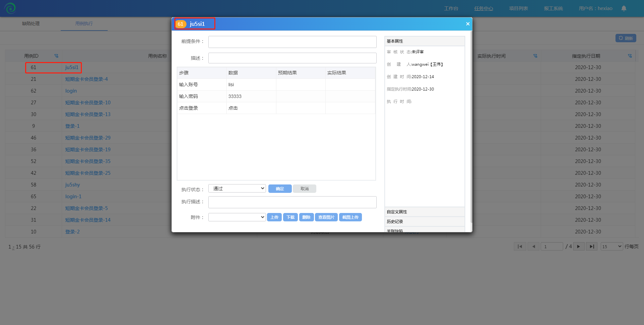Expand the 历史记录 section
Image resolution: width=644 pixels, height=325 pixels.
[424, 222]
